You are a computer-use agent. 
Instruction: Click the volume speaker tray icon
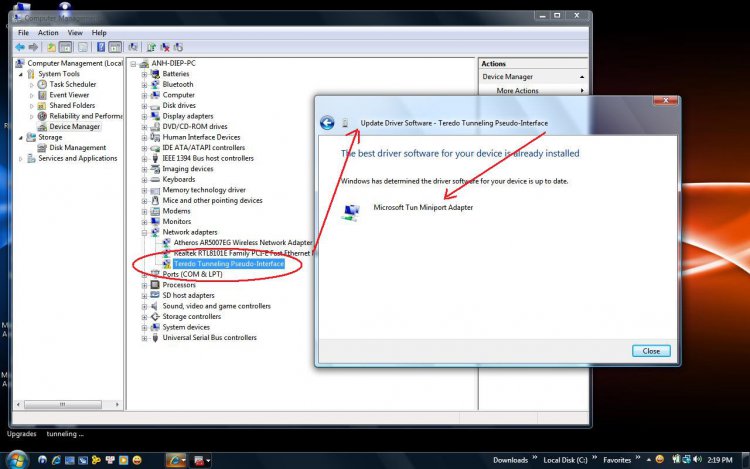(x=697, y=459)
